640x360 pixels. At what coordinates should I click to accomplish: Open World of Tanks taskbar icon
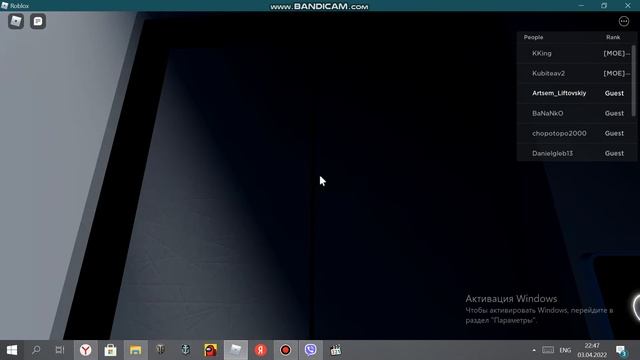(x=160, y=350)
